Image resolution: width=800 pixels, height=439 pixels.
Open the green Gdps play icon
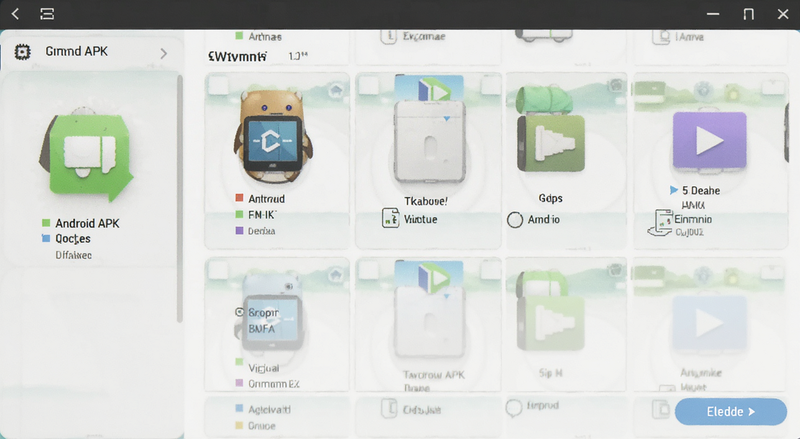pyautogui.click(x=551, y=143)
